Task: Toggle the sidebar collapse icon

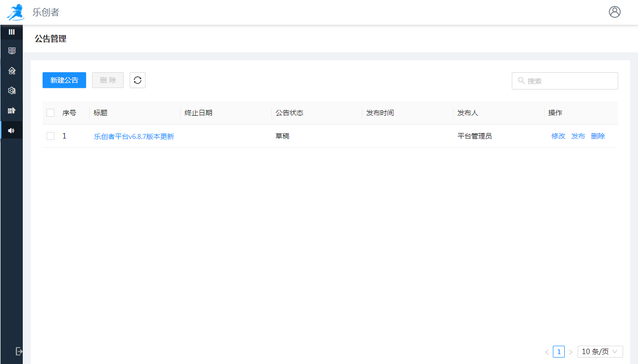Action: (x=12, y=32)
